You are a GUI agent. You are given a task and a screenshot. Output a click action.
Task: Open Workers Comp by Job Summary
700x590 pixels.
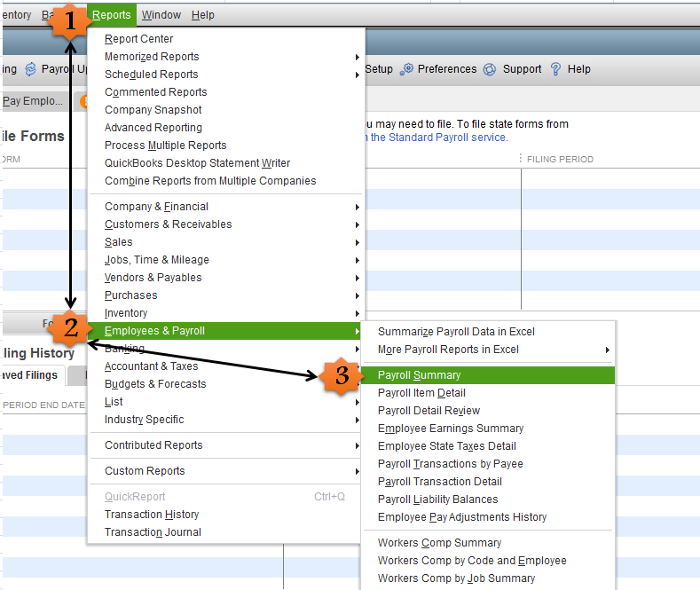point(456,578)
